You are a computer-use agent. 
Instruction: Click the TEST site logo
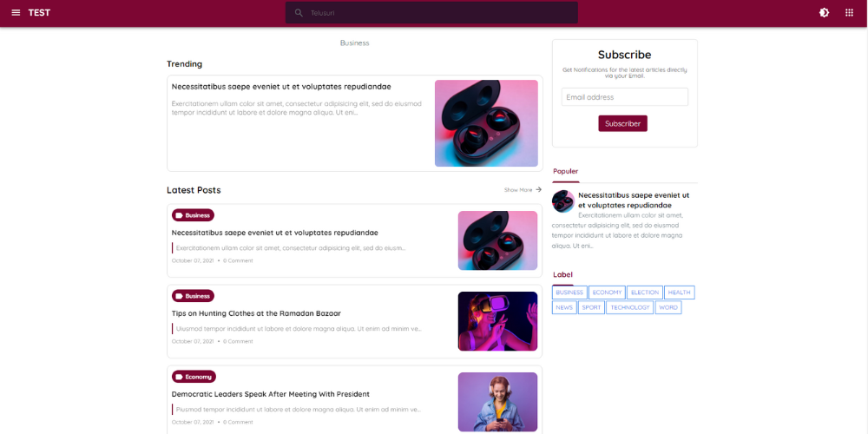click(x=39, y=13)
